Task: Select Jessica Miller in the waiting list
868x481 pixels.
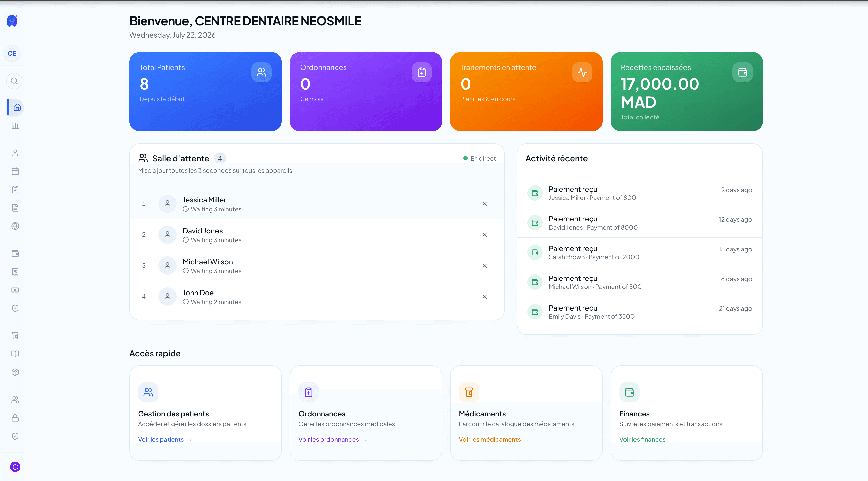Action: click(x=317, y=204)
